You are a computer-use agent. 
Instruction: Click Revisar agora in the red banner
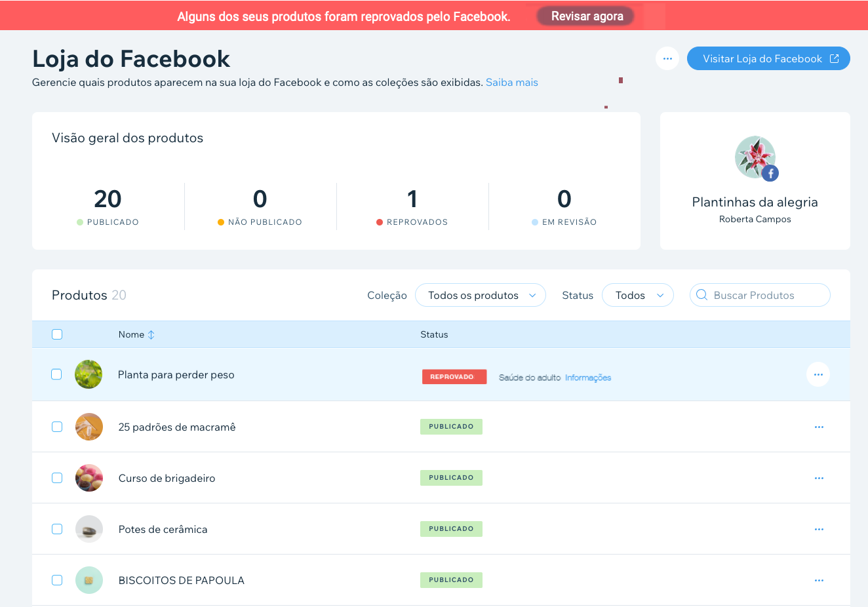(x=586, y=16)
